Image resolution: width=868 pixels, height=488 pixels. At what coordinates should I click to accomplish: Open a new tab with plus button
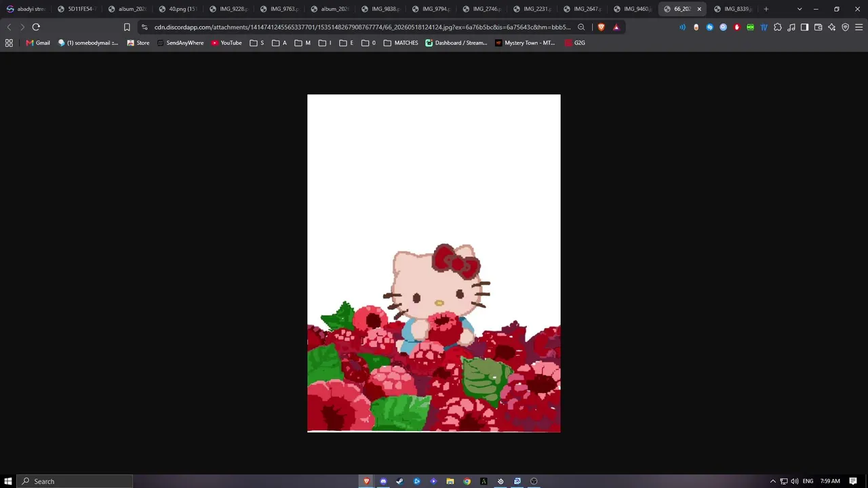click(766, 9)
